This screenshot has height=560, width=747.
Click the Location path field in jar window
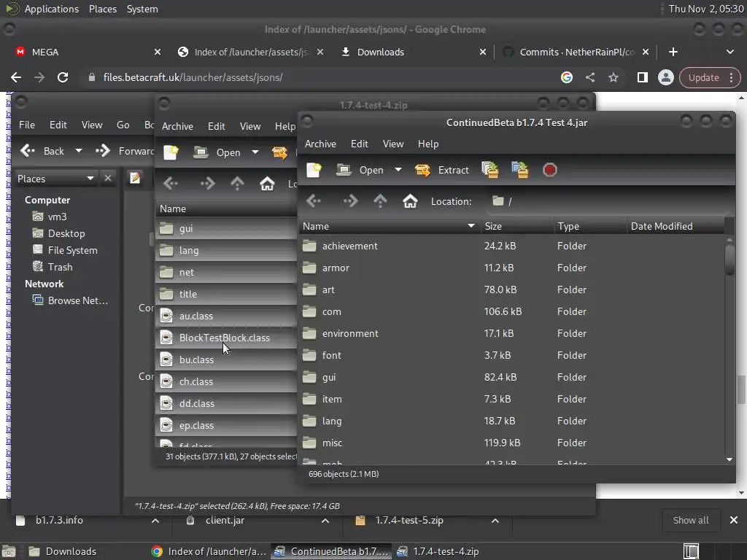pyautogui.click(x=608, y=201)
